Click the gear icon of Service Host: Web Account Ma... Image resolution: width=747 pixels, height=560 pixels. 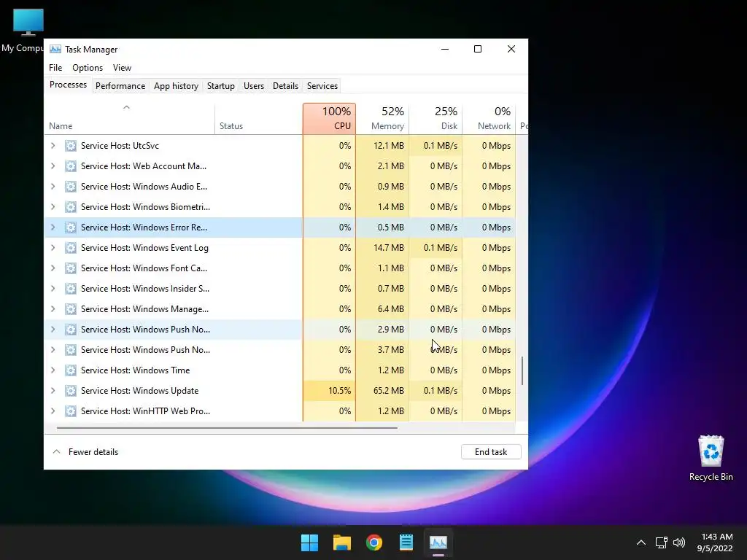pyautogui.click(x=71, y=166)
